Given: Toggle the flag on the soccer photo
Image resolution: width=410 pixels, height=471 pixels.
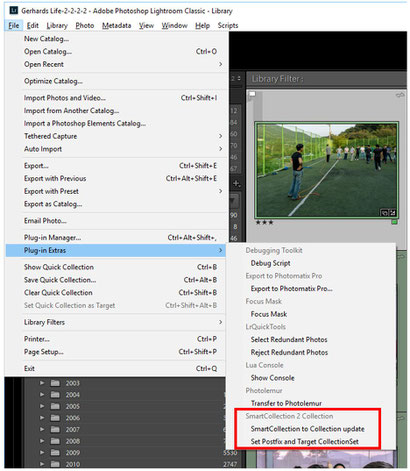Looking at the screenshot, I should coord(252,95).
